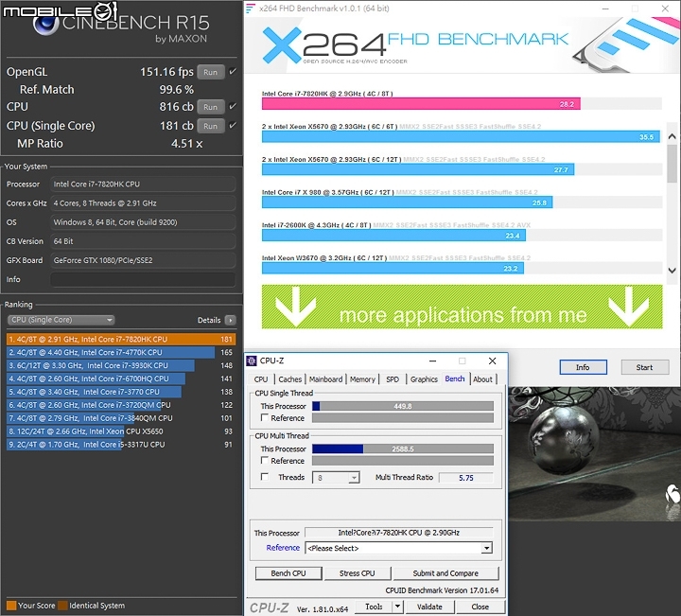681x616 pixels.
Task: Select ranking row Intel Core i7-3930K CPU
Action: point(121,365)
